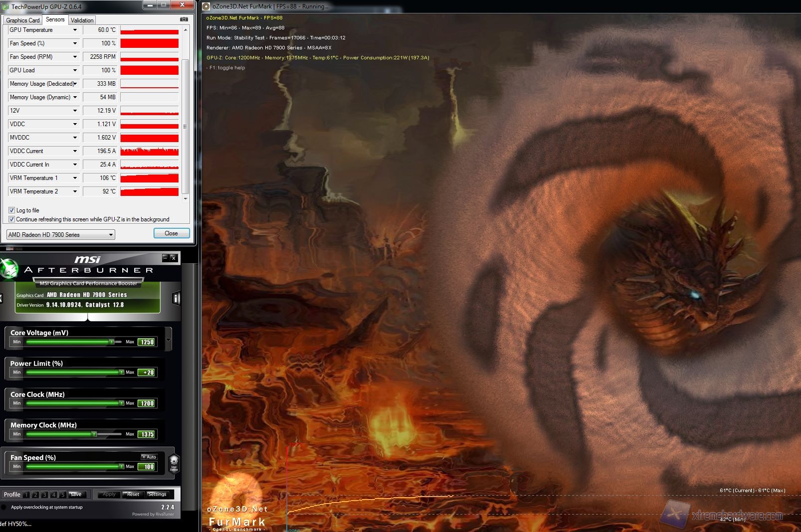Open the AMD Radeon HD 7900 dropdown
The width and height of the screenshot is (801, 532).
[x=61, y=235]
